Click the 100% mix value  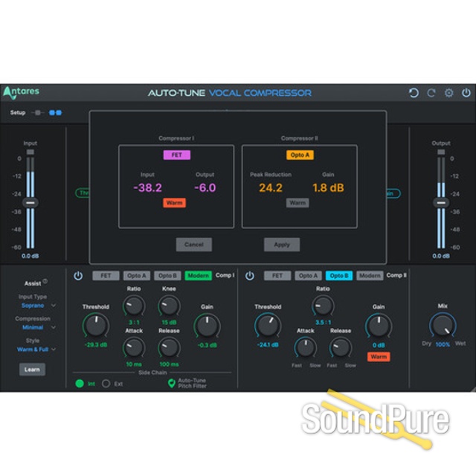pos(443,344)
